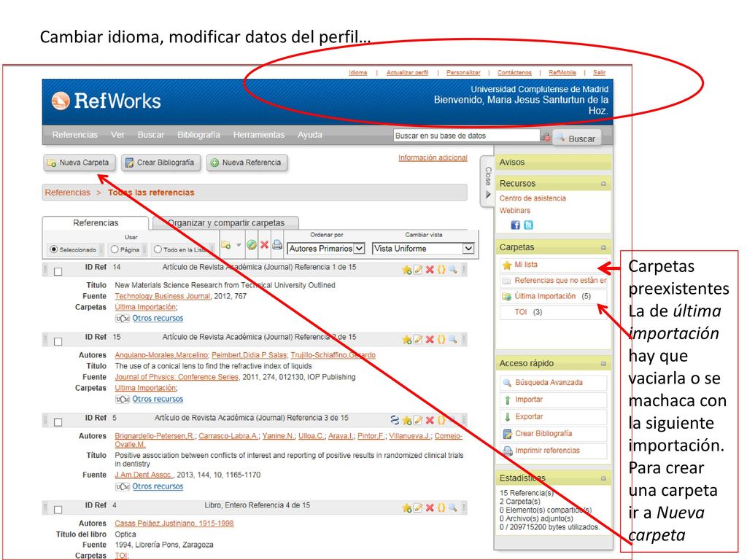The width and height of the screenshot is (747, 560).
Task: Open the RefWorks Facebook icon
Action: coord(515,225)
